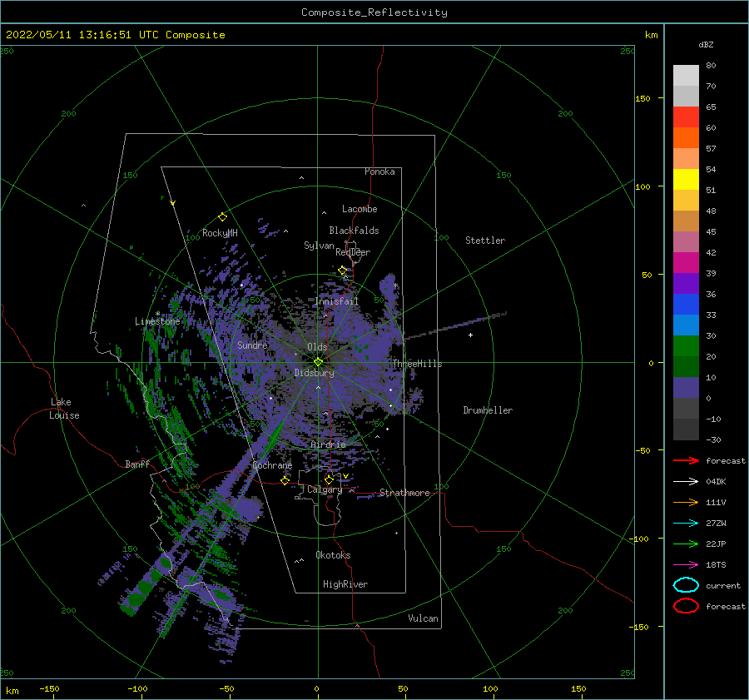Click the Airdrie label
Viewport: 749px width, 700px height.
point(328,444)
